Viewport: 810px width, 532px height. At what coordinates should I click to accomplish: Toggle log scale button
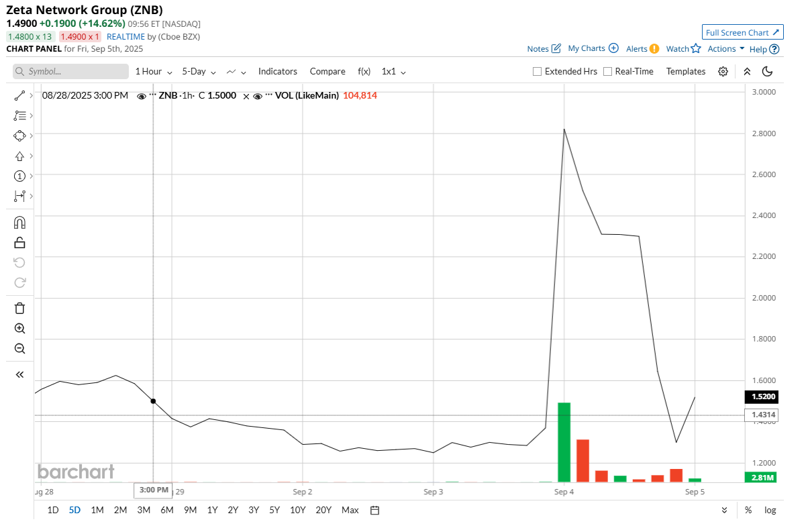tap(770, 510)
